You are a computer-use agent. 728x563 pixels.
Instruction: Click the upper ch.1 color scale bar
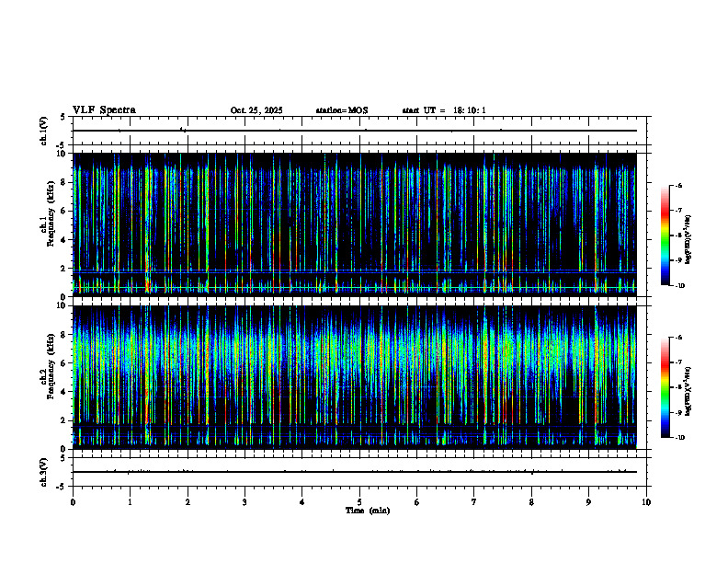pos(665,236)
